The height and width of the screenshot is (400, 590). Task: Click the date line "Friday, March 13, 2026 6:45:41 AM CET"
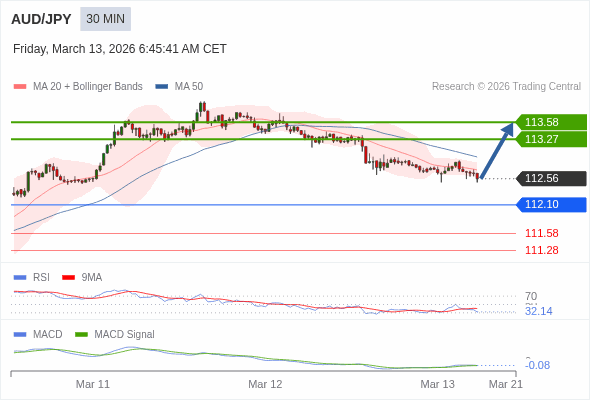120,49
